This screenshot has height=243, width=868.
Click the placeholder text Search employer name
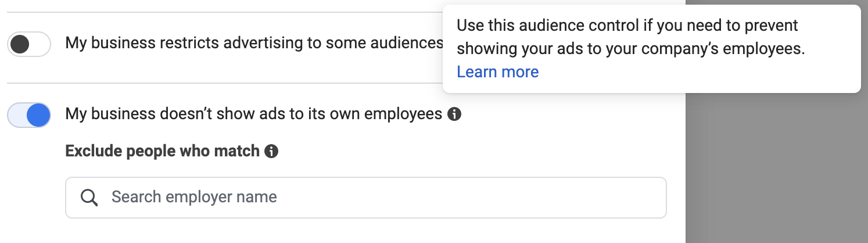[194, 197]
